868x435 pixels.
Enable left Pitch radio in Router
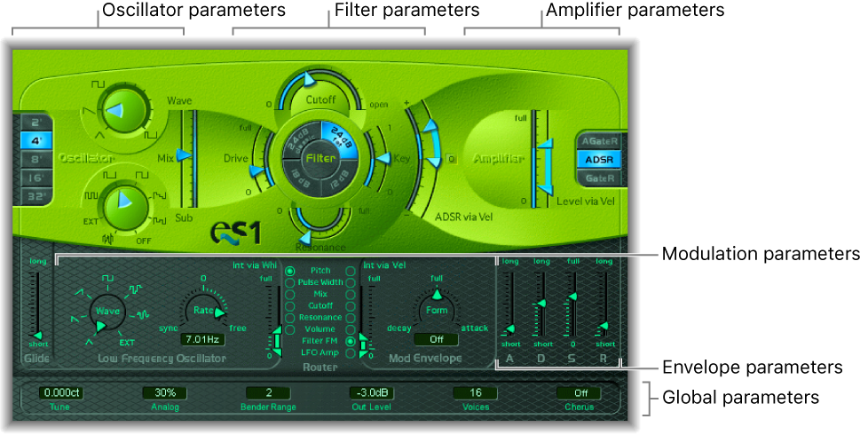(289, 271)
